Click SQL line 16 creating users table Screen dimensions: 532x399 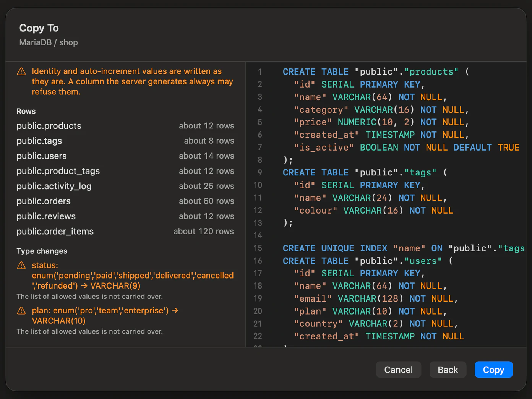coord(367,261)
